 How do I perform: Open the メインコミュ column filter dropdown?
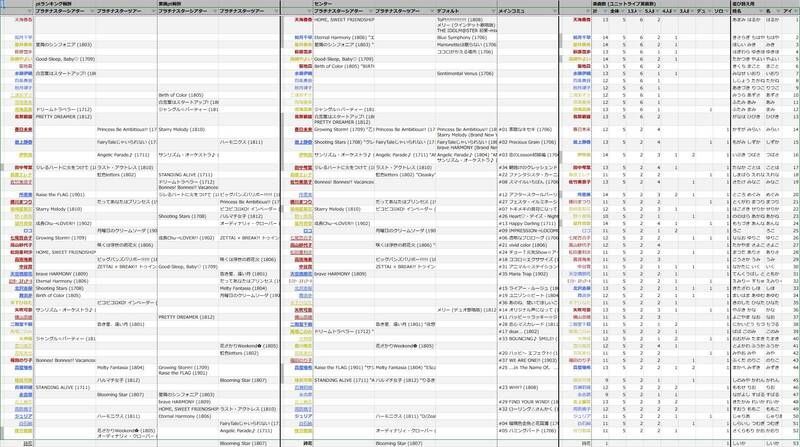(555, 11)
